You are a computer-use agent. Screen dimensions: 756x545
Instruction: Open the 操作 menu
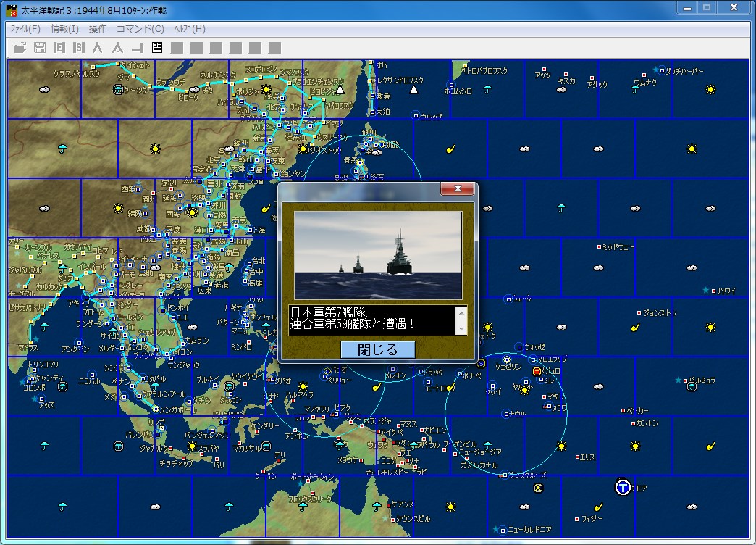97,29
